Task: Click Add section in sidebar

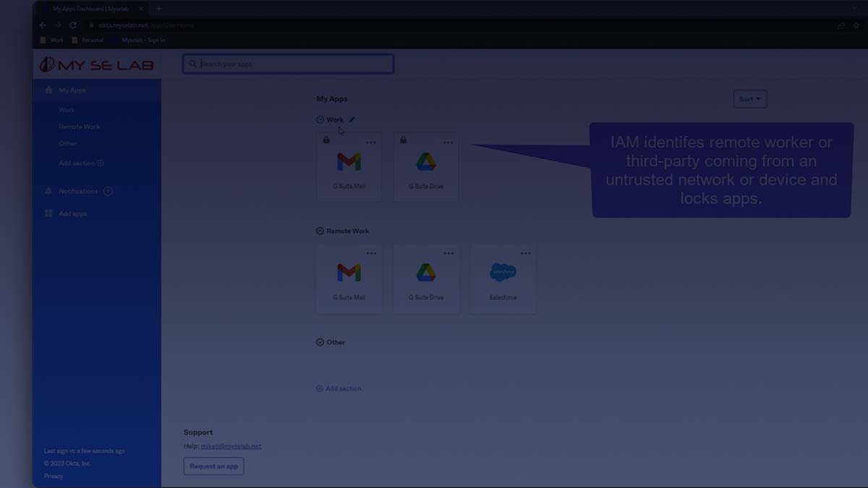Action: (81, 163)
